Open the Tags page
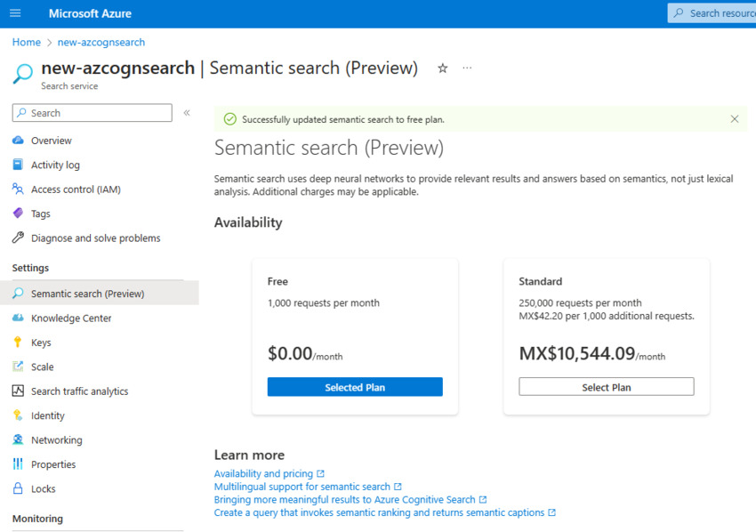This screenshot has width=756, height=532. pos(40,213)
